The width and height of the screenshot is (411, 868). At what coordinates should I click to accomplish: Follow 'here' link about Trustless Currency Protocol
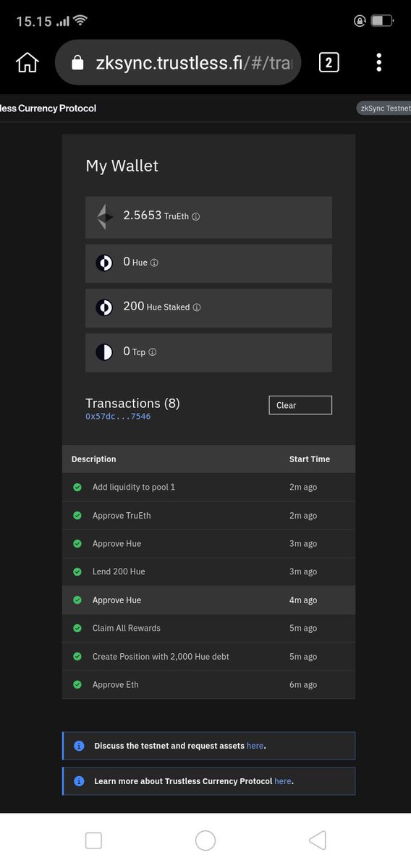tap(282, 781)
